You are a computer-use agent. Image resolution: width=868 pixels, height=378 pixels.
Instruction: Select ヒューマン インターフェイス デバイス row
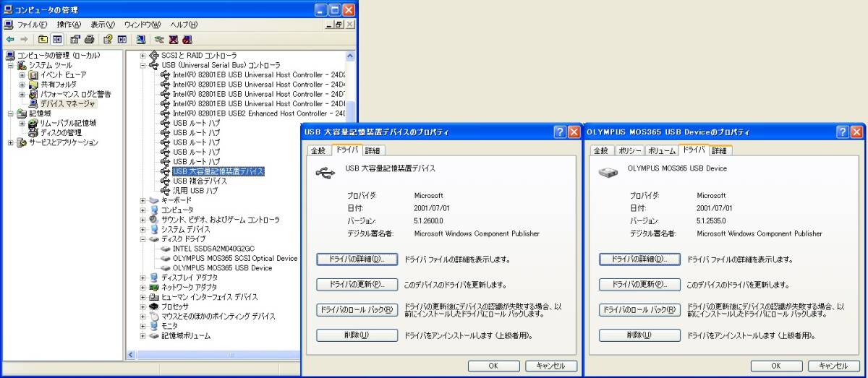209,297
